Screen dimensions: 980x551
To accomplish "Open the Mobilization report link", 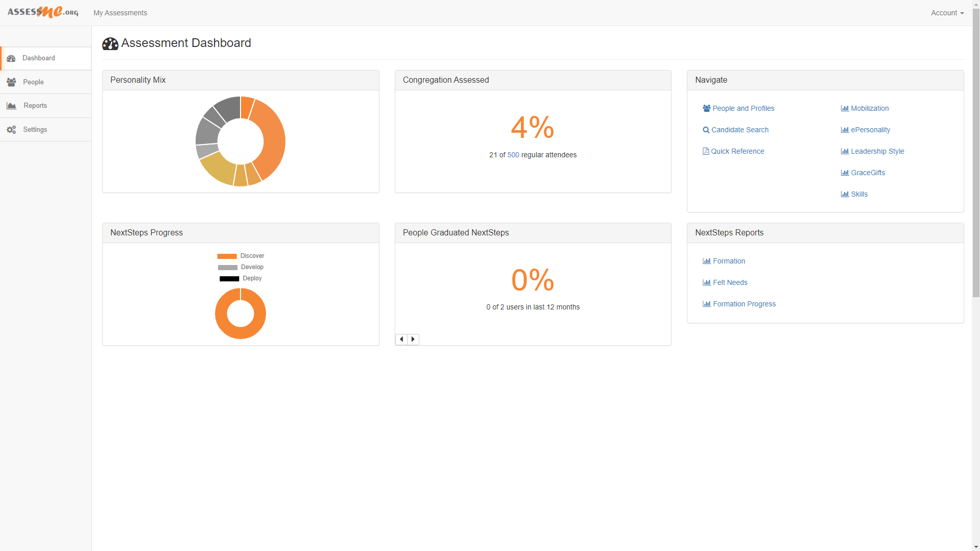I will click(870, 108).
